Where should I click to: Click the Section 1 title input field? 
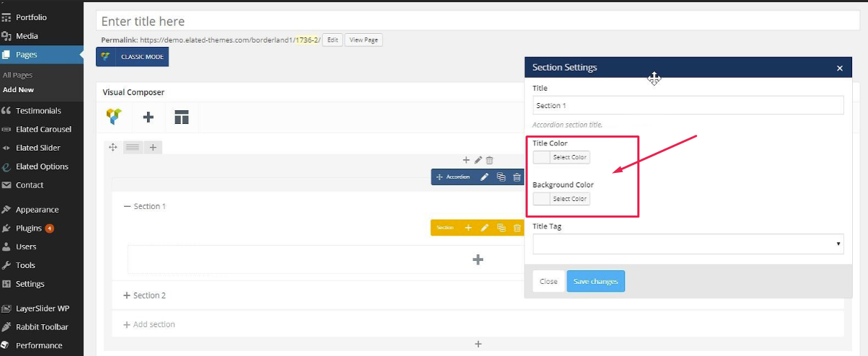[x=688, y=106]
